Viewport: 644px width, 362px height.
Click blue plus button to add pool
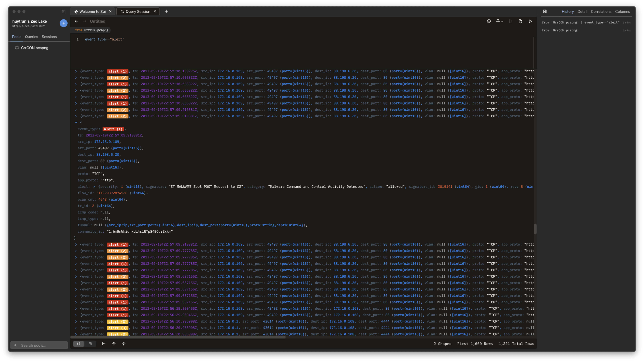pos(63,23)
